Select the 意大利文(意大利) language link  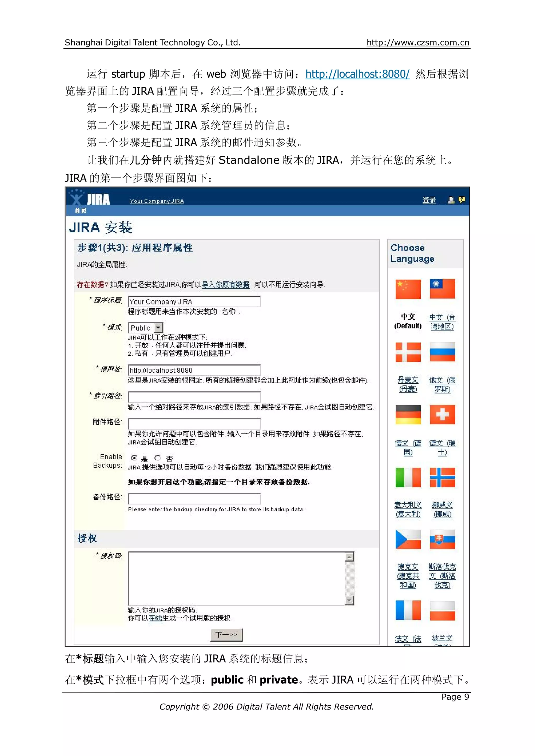point(408,509)
